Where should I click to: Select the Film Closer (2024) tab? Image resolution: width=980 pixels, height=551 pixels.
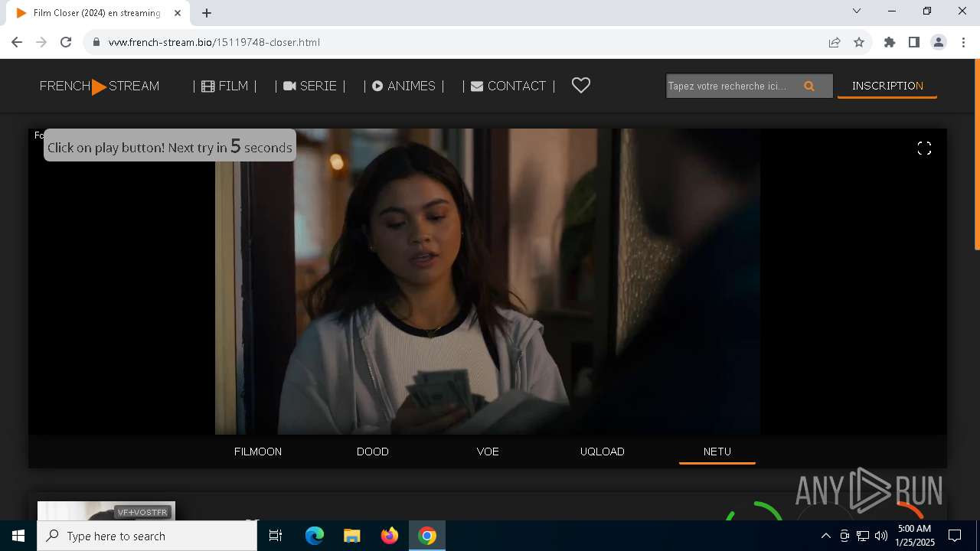point(97,13)
